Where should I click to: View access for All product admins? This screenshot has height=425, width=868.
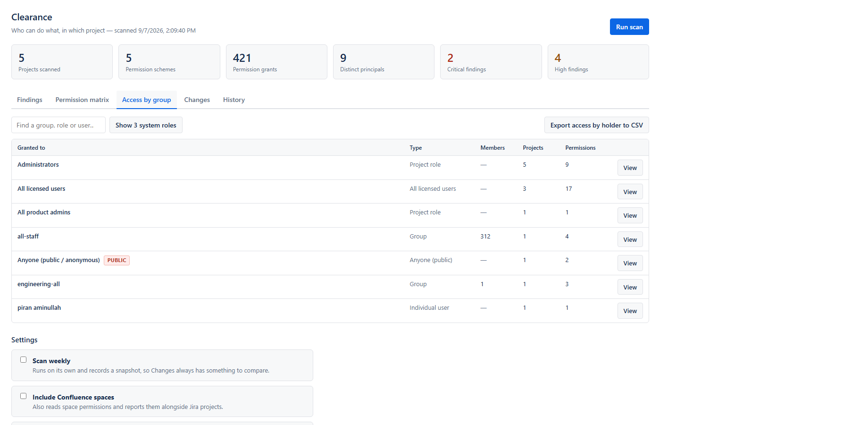(x=630, y=215)
